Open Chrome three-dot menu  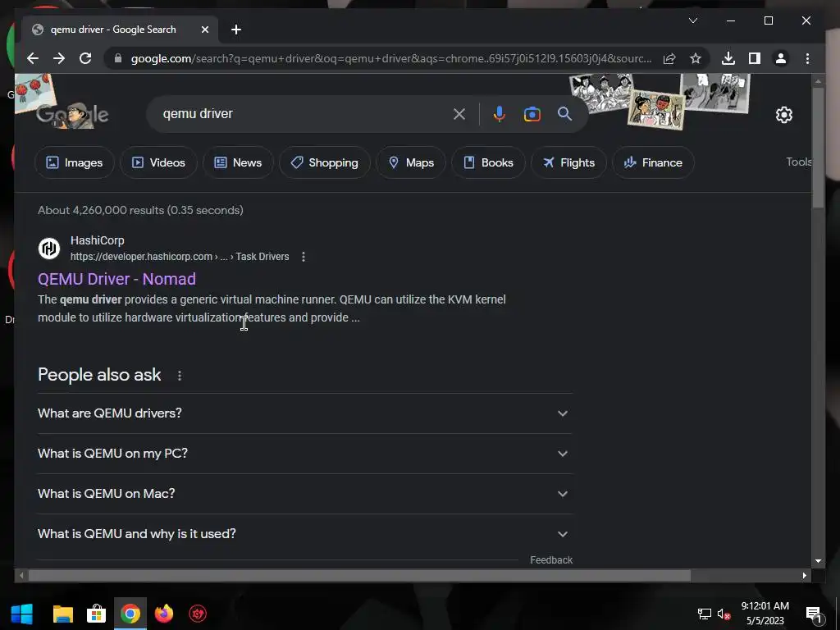click(x=807, y=58)
